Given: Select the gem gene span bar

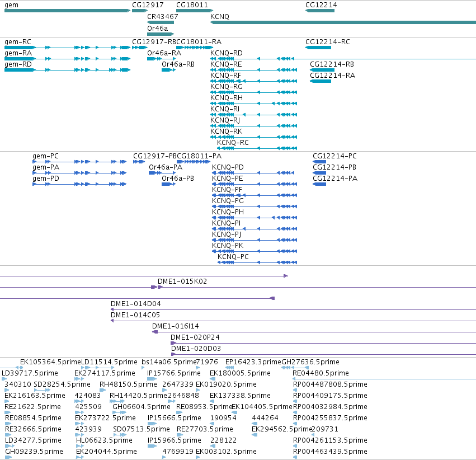Looking at the screenshot, I should pos(67,11).
